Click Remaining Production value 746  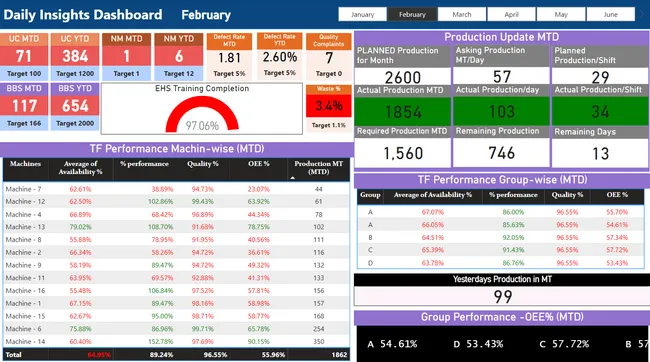click(502, 153)
